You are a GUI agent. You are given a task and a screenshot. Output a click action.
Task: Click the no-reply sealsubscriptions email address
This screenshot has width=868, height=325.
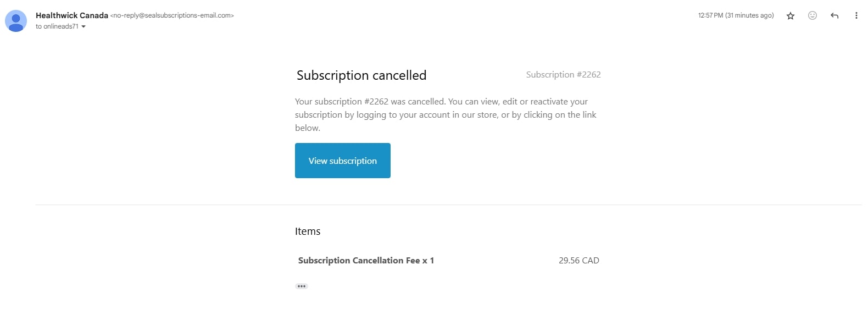coord(173,15)
